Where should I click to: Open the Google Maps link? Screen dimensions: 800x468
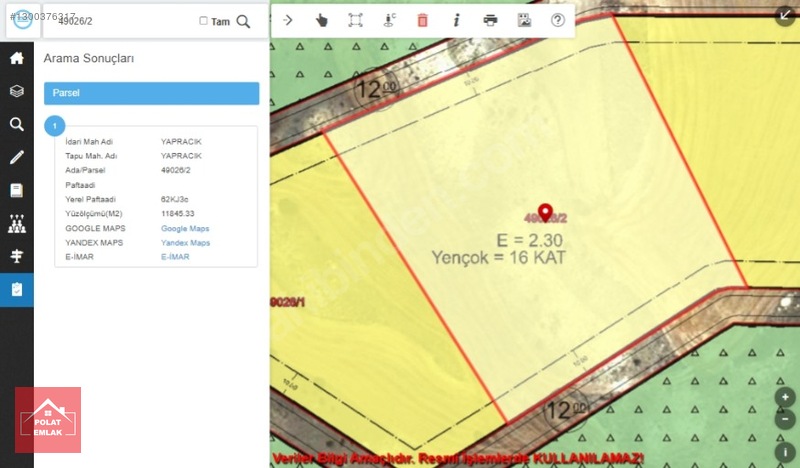point(185,229)
